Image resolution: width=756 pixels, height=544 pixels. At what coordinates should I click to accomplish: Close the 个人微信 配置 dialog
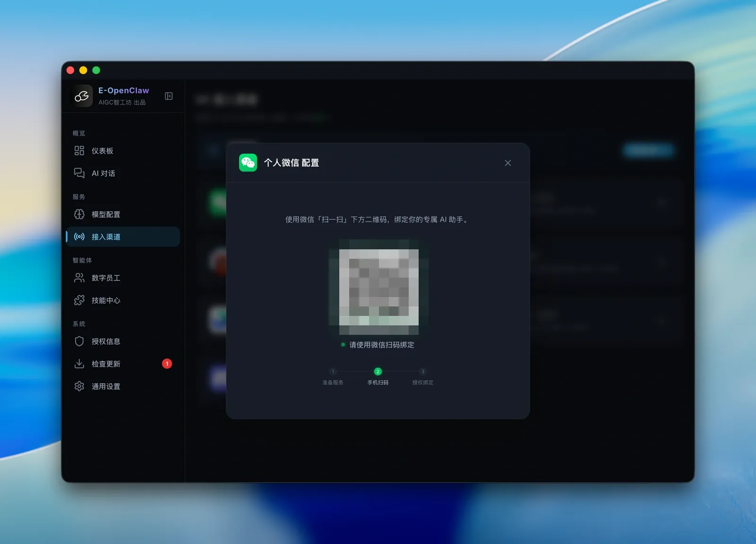click(x=508, y=163)
